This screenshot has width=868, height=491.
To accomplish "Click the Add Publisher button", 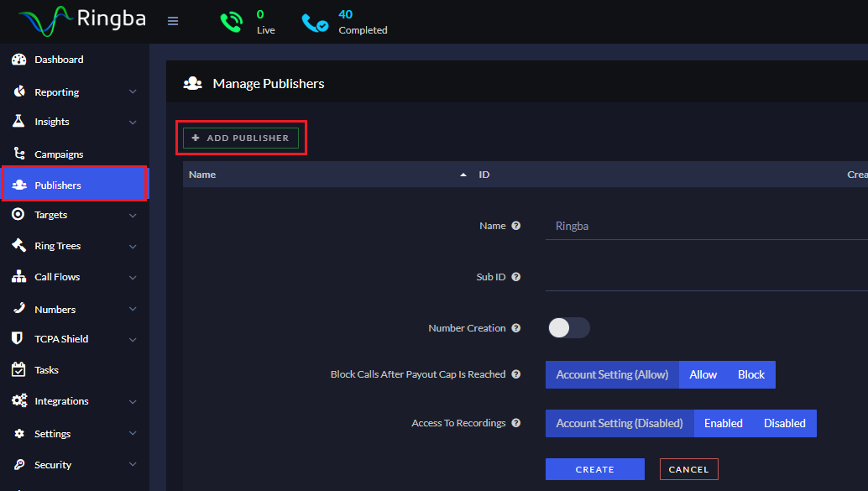I will coord(241,137).
